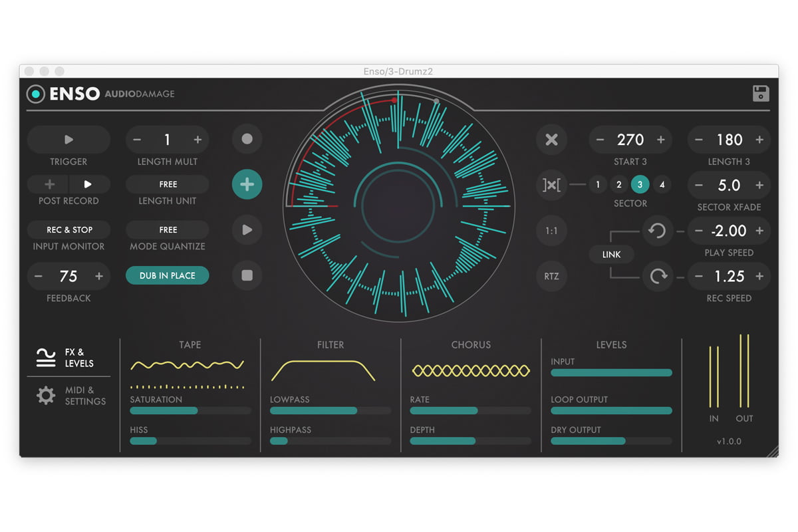The height and width of the screenshot is (532, 798).
Task: Click the ]x[ sector trim icon
Action: coord(552,185)
